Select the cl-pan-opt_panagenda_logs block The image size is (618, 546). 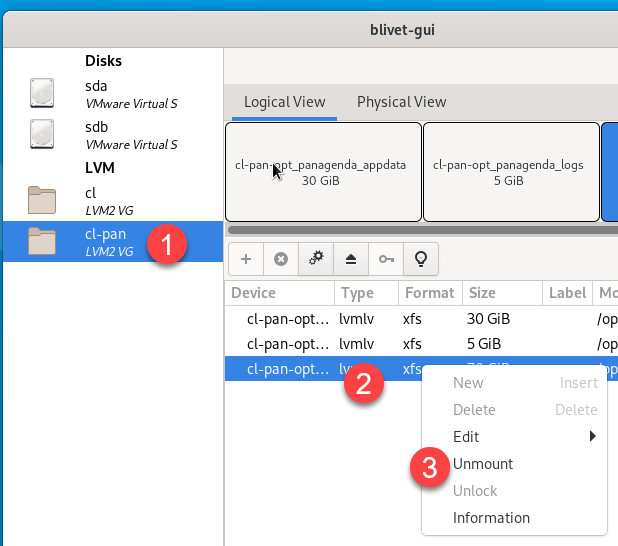(x=511, y=172)
